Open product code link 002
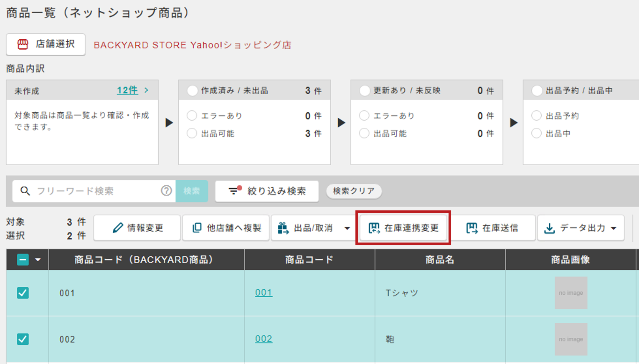 [x=264, y=339]
